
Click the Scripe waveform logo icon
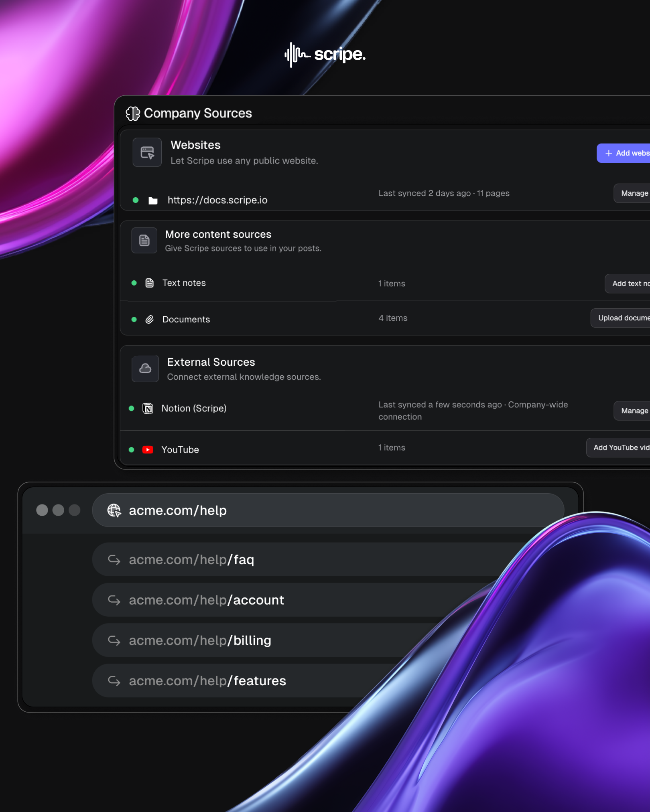tap(297, 55)
